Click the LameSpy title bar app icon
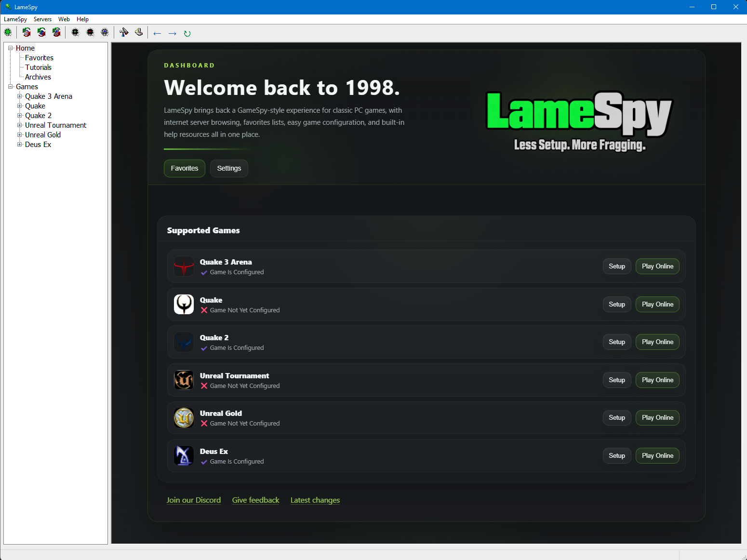 pos(8,7)
